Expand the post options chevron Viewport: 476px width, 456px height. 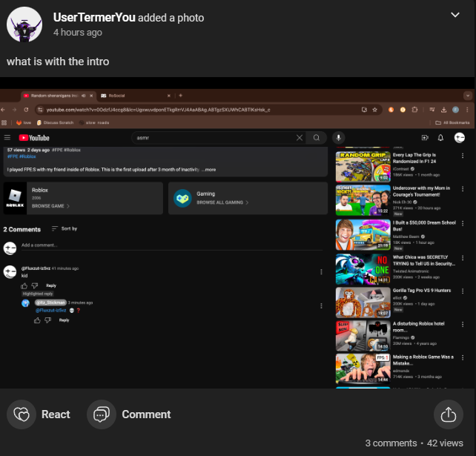pyautogui.click(x=454, y=15)
